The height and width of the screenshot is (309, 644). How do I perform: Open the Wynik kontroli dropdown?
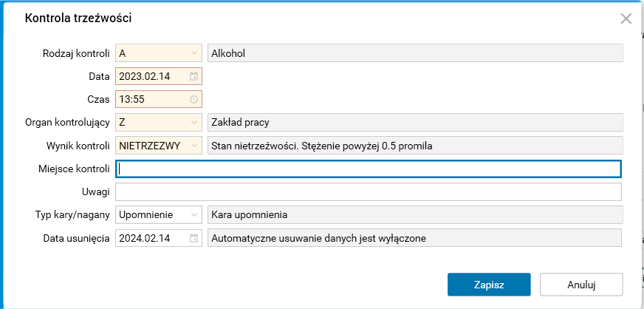(x=194, y=146)
